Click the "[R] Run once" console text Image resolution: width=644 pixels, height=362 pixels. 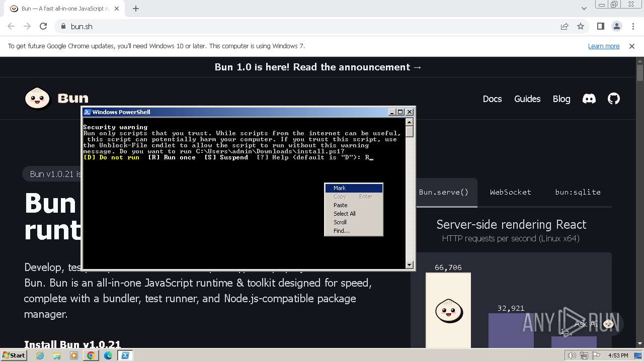coord(172,157)
